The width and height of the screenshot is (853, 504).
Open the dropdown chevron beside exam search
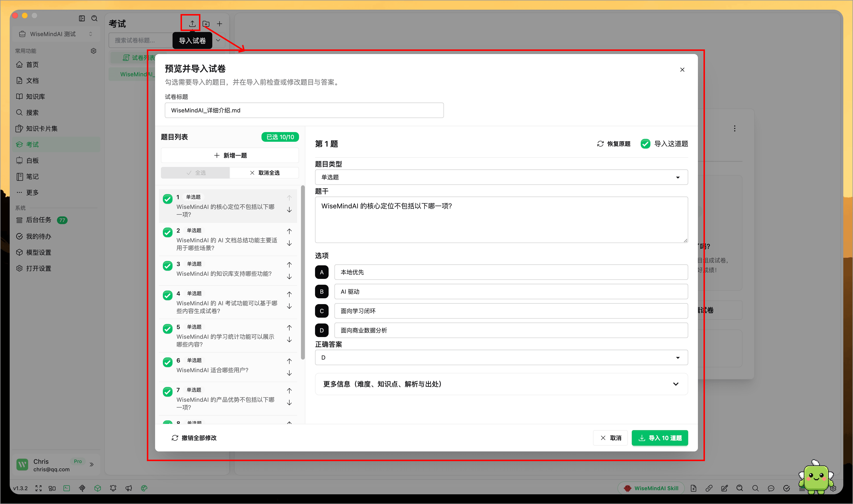tap(218, 40)
